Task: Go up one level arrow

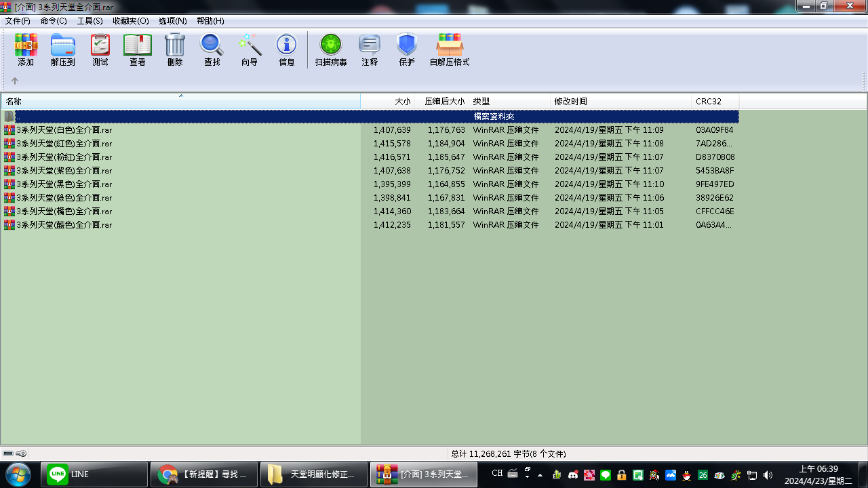Action: pyautogui.click(x=15, y=81)
